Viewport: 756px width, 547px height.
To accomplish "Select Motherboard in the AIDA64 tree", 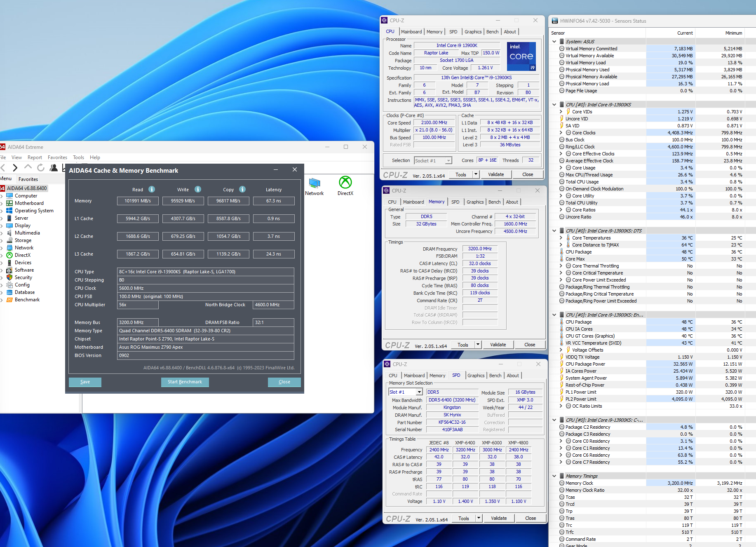I will tap(29, 203).
